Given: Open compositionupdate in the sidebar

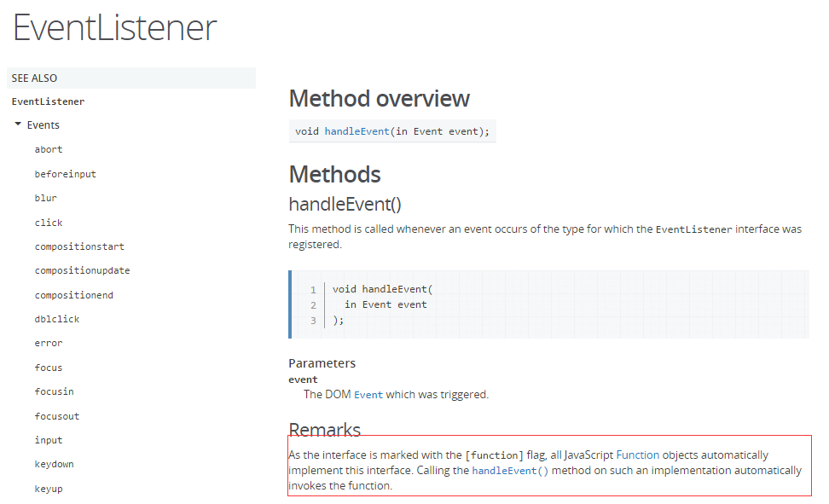Looking at the screenshot, I should coord(83,270).
